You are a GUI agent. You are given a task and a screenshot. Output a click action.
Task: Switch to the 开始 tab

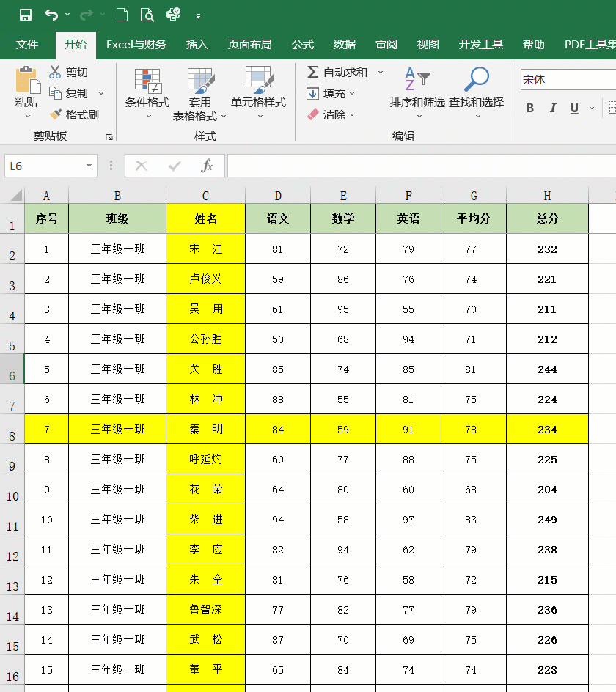coord(76,45)
